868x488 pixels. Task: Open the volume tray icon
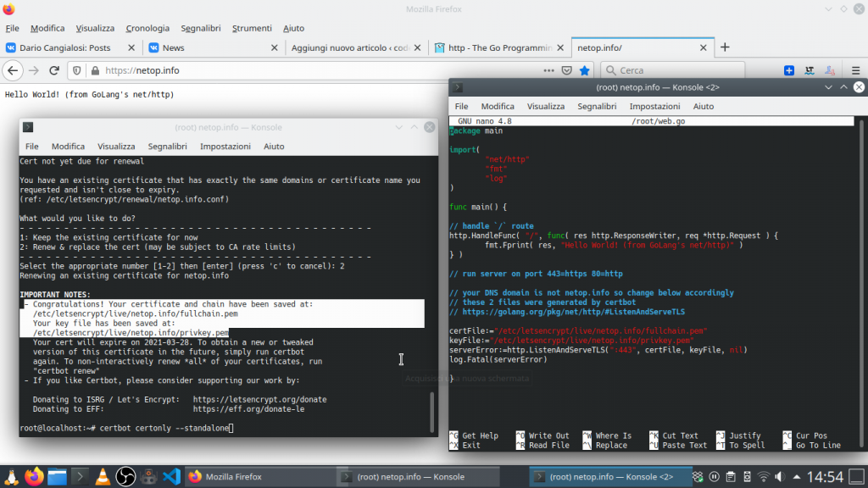pyautogui.click(x=780, y=476)
